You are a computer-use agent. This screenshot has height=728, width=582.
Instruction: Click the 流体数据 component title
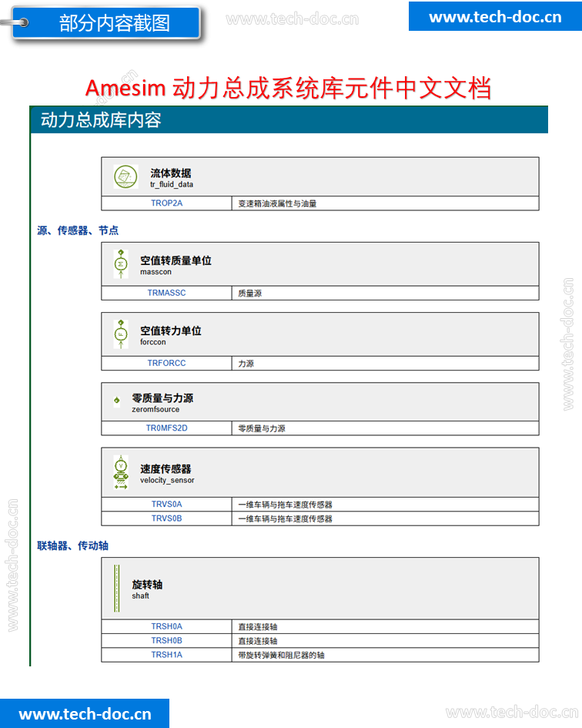(x=170, y=173)
